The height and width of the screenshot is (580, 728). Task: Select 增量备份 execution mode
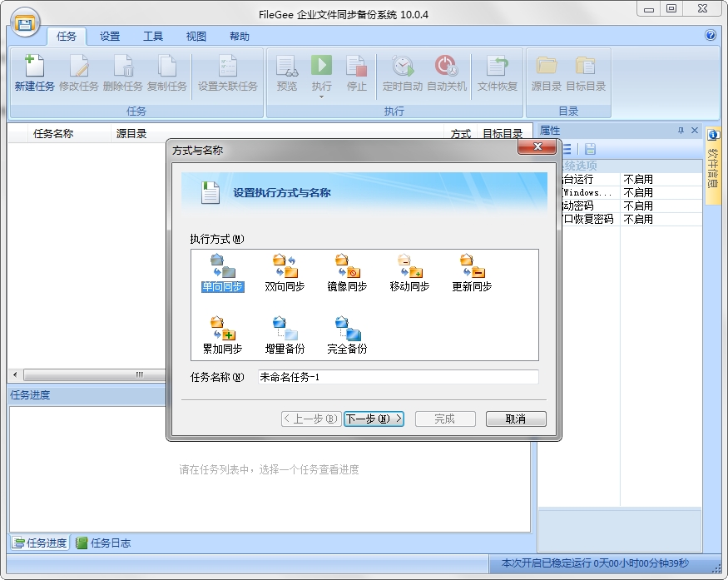point(282,329)
